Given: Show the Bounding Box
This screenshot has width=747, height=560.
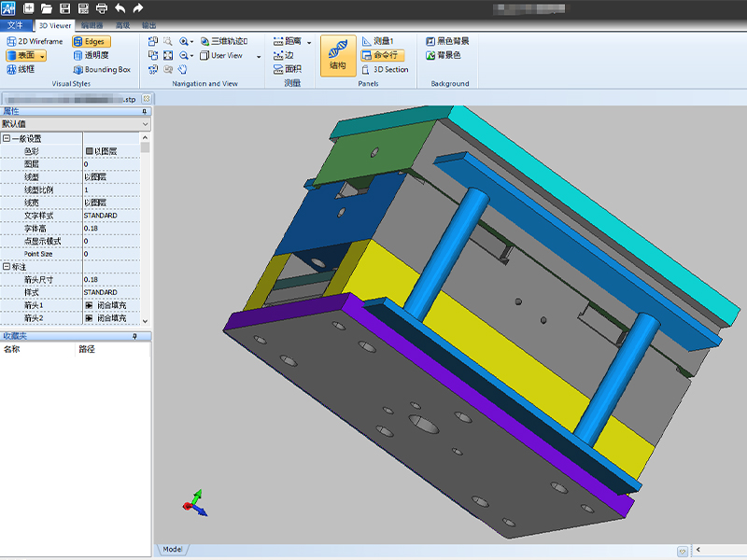Looking at the screenshot, I should [x=102, y=69].
